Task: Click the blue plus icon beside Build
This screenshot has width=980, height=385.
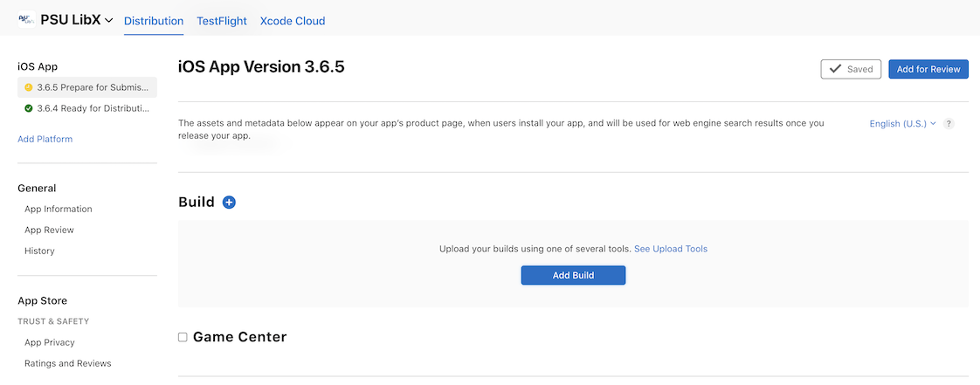Action: tap(230, 202)
